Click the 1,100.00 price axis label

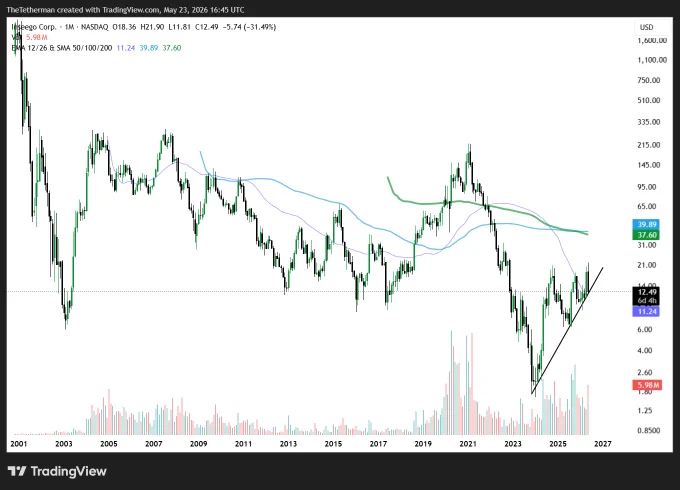point(652,60)
